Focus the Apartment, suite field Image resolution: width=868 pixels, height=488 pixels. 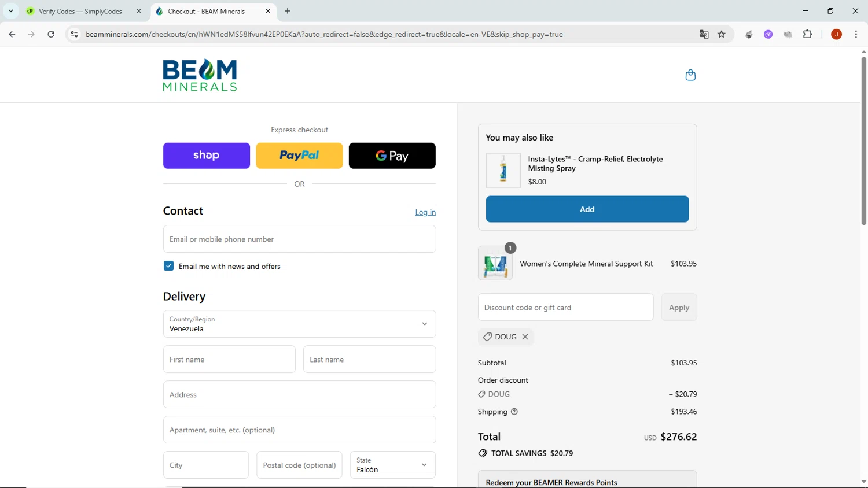(x=299, y=430)
